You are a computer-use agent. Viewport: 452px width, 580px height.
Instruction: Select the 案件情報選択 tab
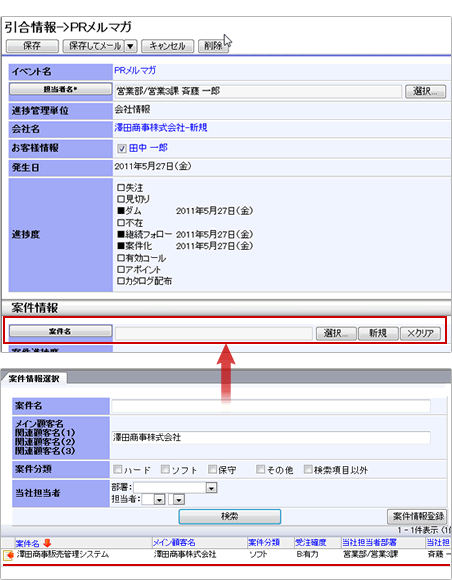point(34,379)
